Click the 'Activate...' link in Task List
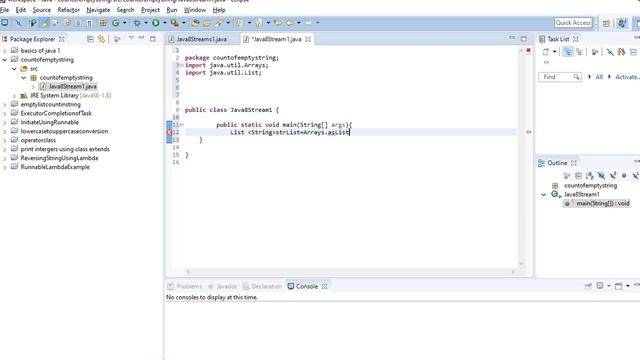640x360 pixels. click(x=627, y=77)
